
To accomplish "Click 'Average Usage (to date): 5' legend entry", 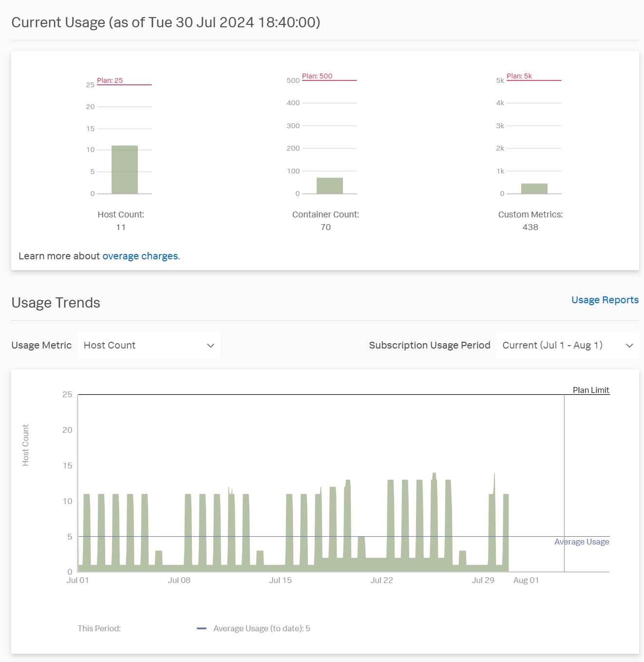I will click(254, 628).
